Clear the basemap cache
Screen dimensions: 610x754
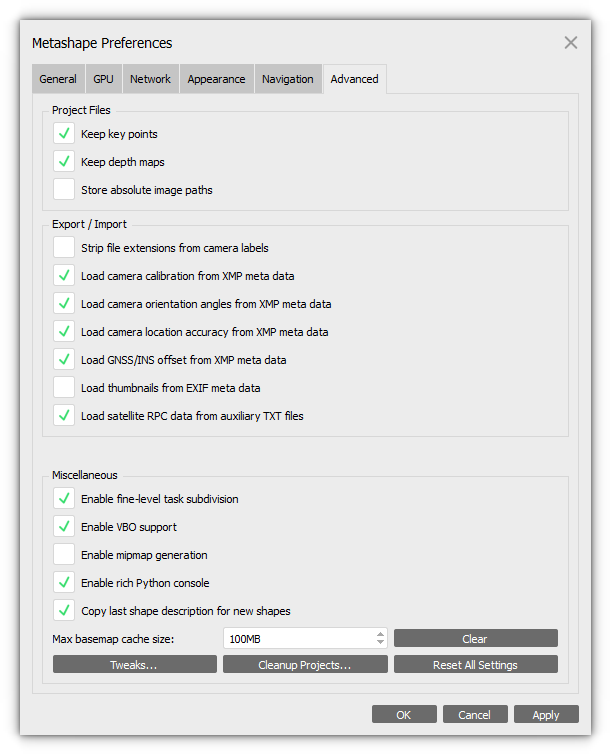pos(476,638)
